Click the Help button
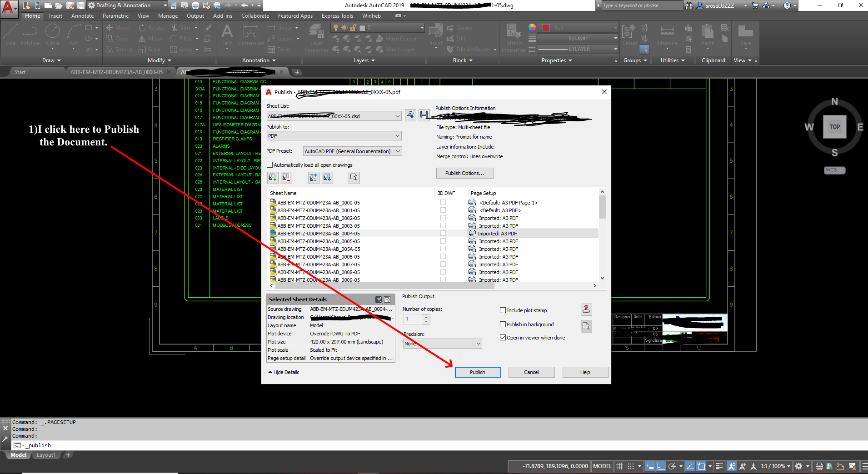 (x=585, y=372)
